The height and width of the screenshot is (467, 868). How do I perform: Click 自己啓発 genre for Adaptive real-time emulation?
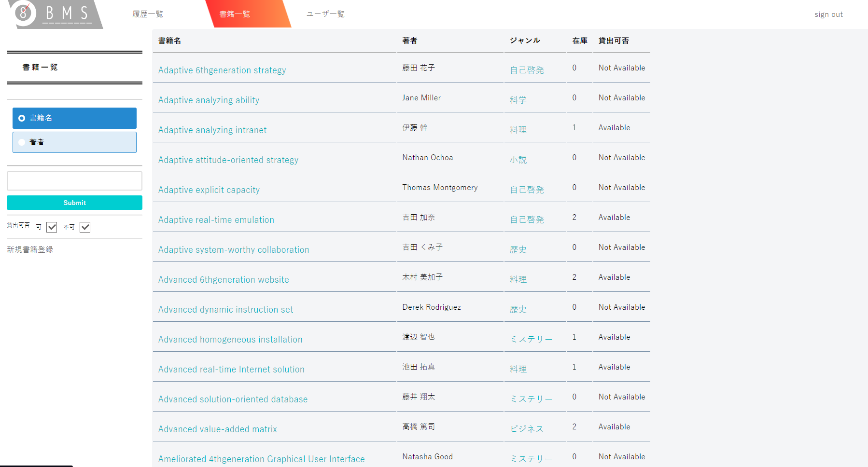click(x=527, y=220)
